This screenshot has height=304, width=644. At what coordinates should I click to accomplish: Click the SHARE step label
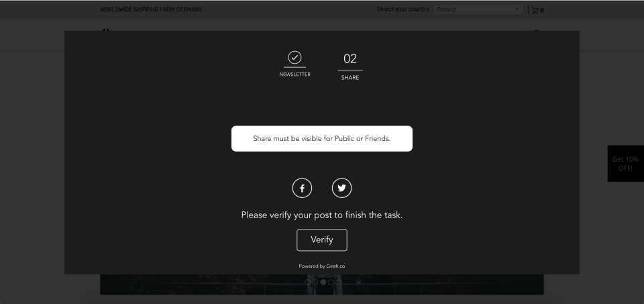point(350,78)
